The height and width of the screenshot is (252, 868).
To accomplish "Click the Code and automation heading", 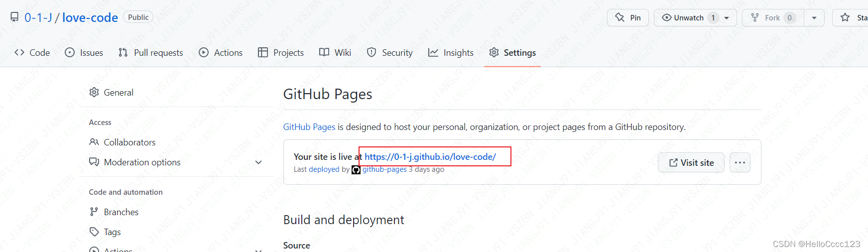I will 125,192.
